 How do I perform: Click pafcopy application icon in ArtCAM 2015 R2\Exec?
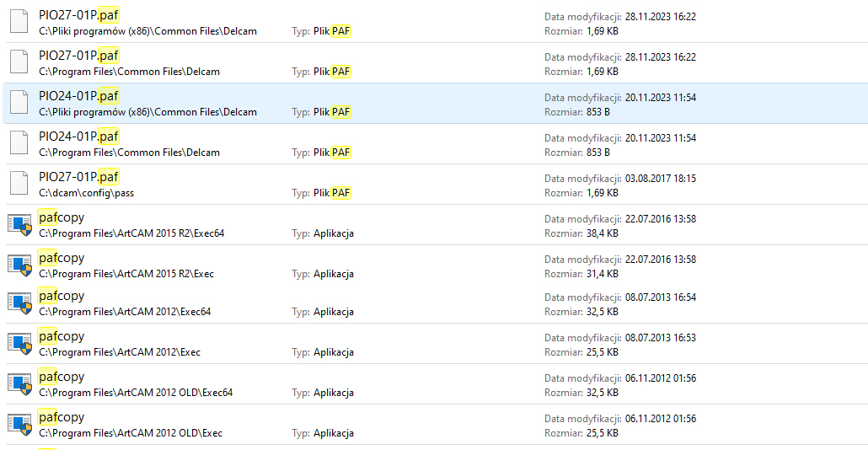19,265
